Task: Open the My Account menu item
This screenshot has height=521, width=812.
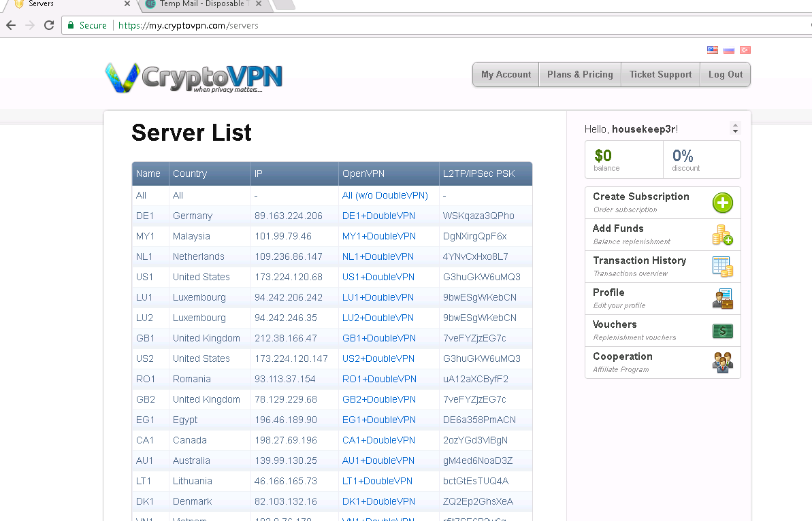Action: pyautogui.click(x=506, y=75)
